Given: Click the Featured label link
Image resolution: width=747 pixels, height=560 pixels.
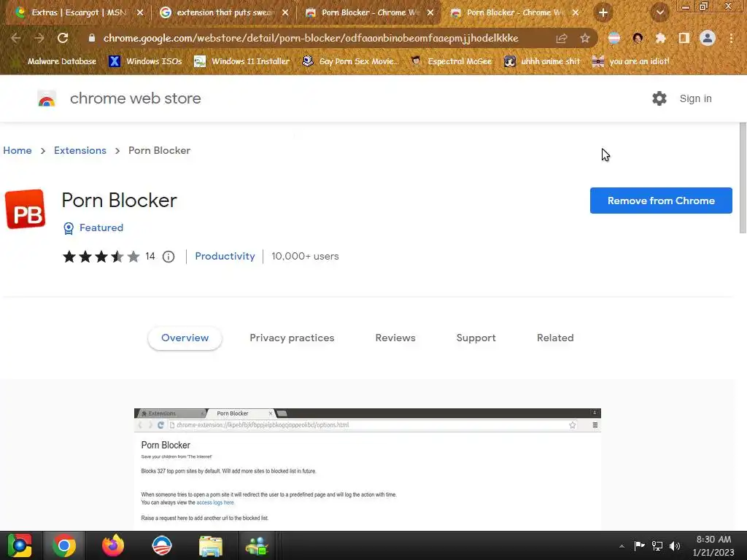Looking at the screenshot, I should point(101,227).
